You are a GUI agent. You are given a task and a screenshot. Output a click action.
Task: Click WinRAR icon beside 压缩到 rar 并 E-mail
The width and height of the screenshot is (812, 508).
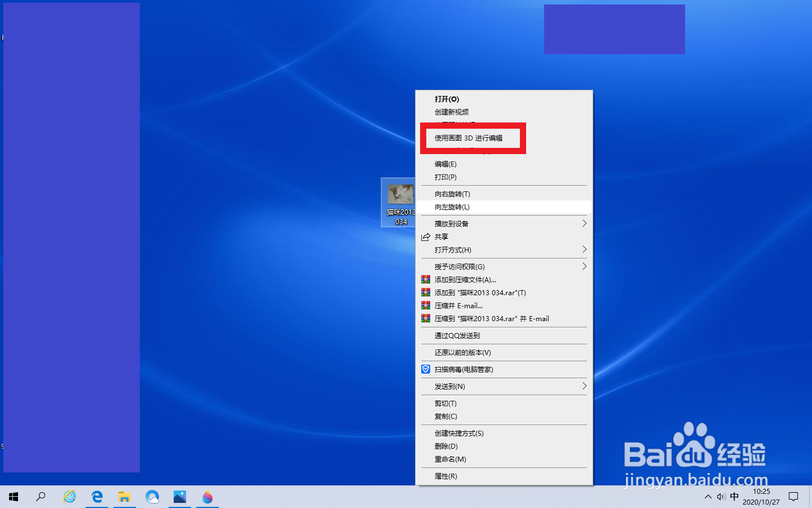tap(426, 318)
